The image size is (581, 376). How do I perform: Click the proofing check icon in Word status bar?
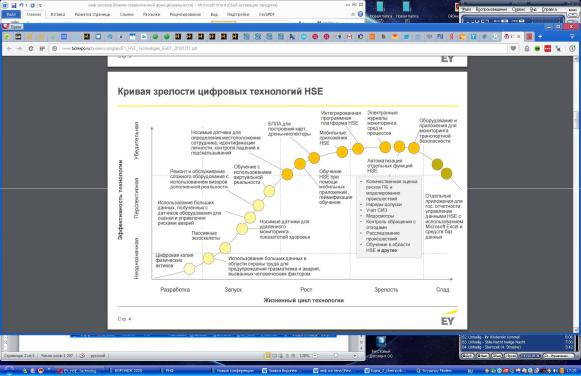pyautogui.click(x=82, y=356)
